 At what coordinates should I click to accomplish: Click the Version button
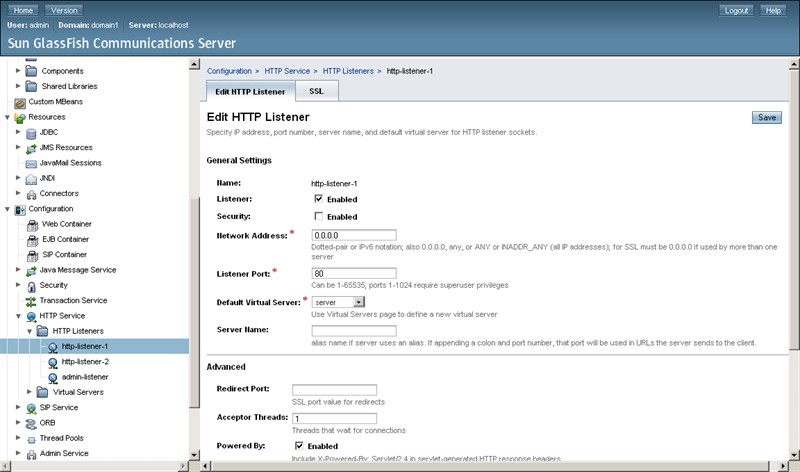[x=64, y=10]
